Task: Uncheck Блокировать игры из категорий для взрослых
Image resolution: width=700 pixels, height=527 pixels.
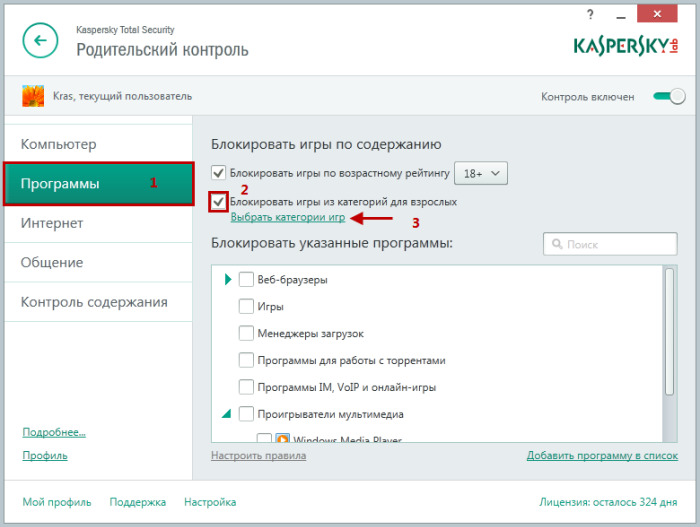Action: (x=218, y=202)
